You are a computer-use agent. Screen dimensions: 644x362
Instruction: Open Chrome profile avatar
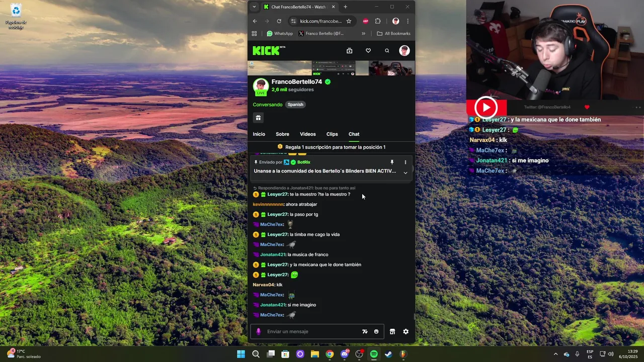coord(395,21)
